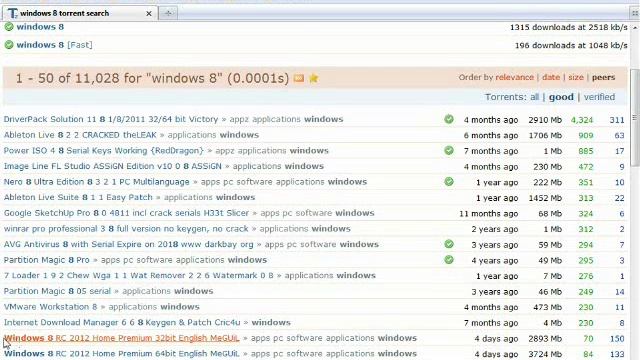Select the windows 8 torrent search tab

[80, 13]
